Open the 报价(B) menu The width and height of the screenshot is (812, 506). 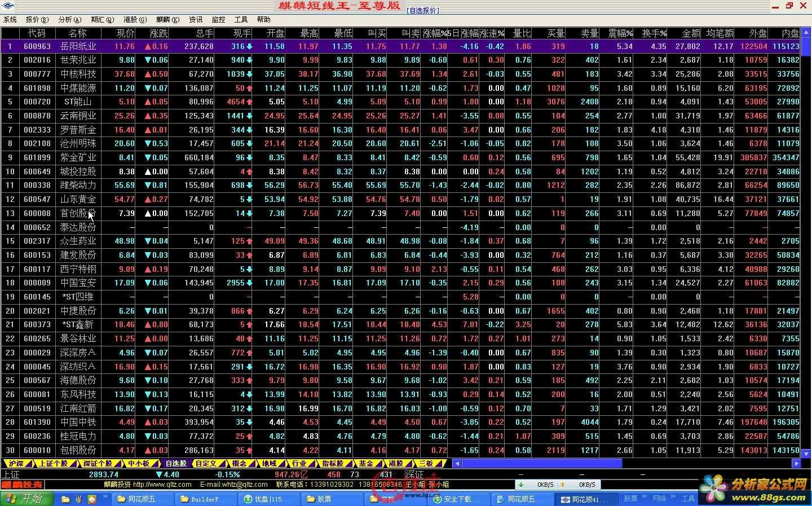[37, 20]
